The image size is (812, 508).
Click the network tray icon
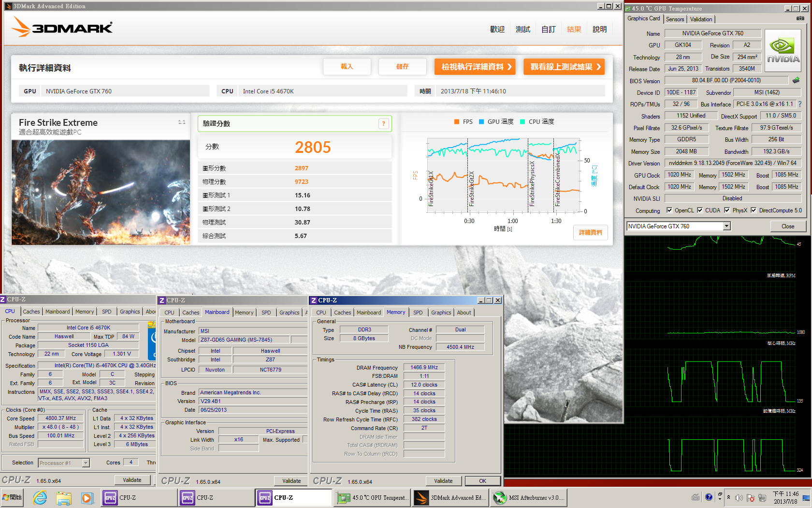coord(762,497)
